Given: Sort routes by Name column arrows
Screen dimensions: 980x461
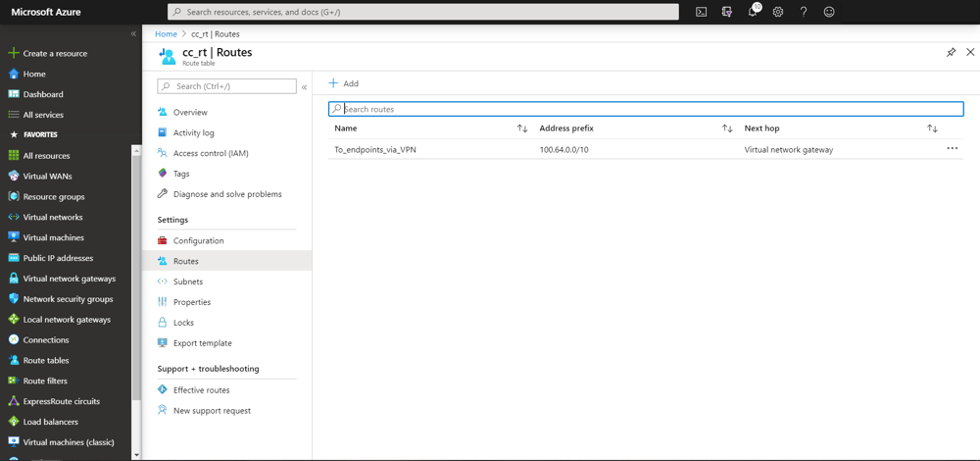Looking at the screenshot, I should coord(522,128).
